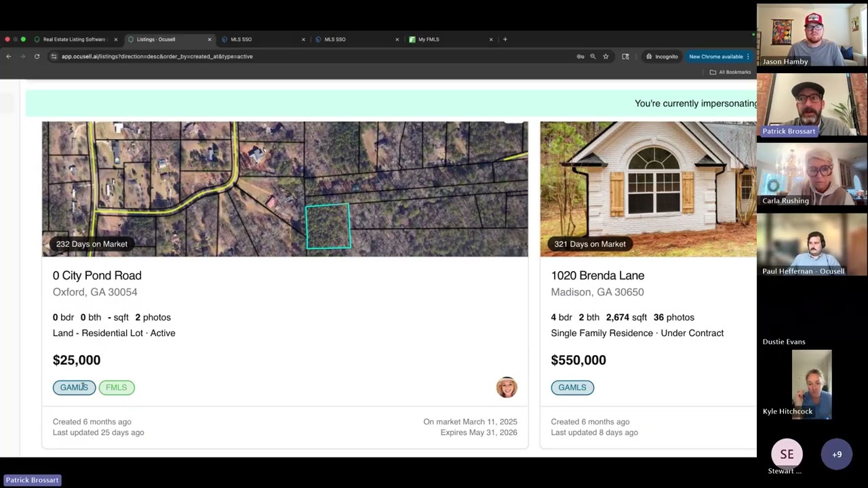The image size is (868, 488).
Task: Open the saved passwords key icon
Action: [580, 56]
